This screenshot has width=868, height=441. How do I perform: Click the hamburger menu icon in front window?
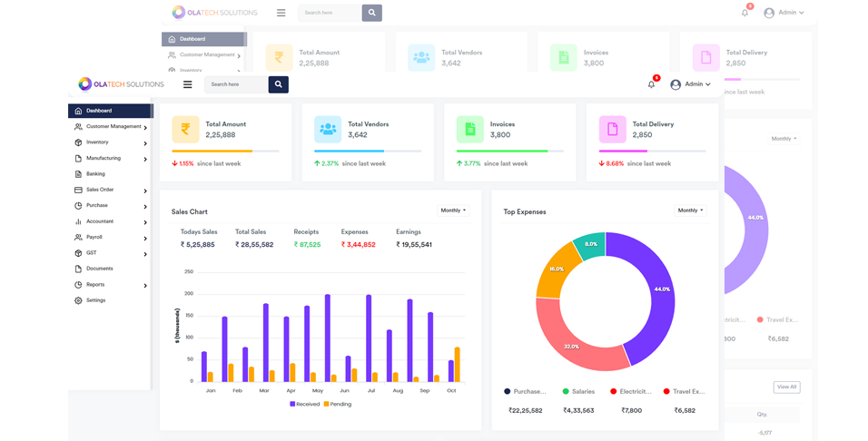click(188, 84)
